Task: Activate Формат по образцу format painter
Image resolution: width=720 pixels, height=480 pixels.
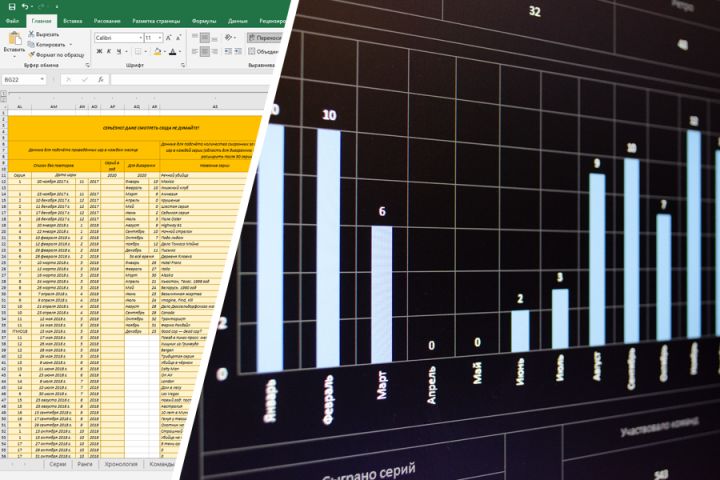Action: (x=56, y=55)
